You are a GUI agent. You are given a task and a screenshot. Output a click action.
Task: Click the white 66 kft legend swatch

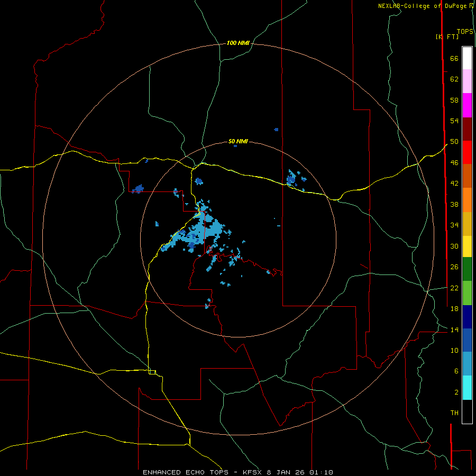[467, 58]
